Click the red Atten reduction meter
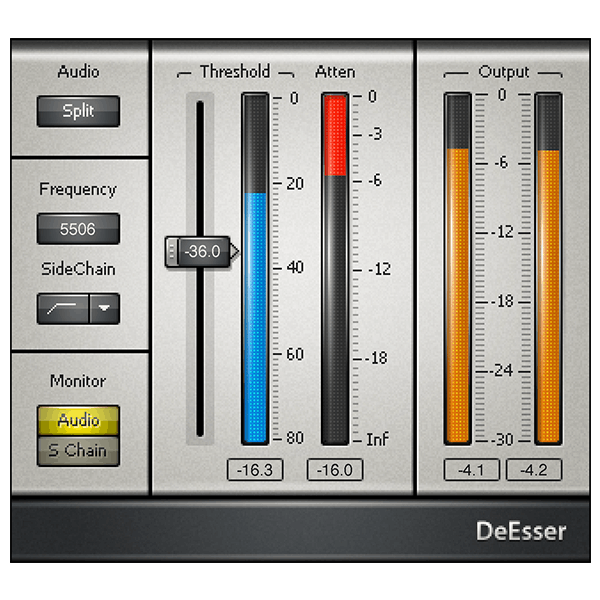Screen dimensions: 600x600 (x=334, y=135)
